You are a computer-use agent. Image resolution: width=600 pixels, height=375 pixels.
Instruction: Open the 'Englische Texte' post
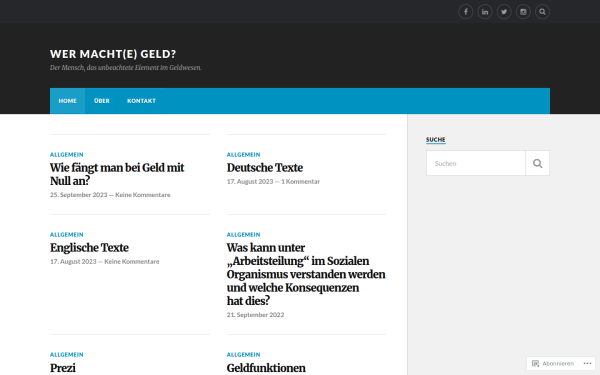89,248
